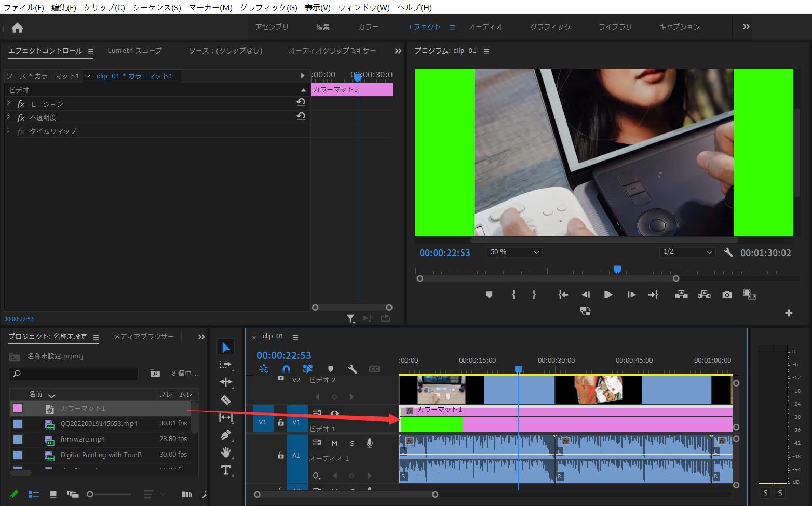Open シーケンス(S) menu
Screen dimensions: 812x506
pos(157,7)
